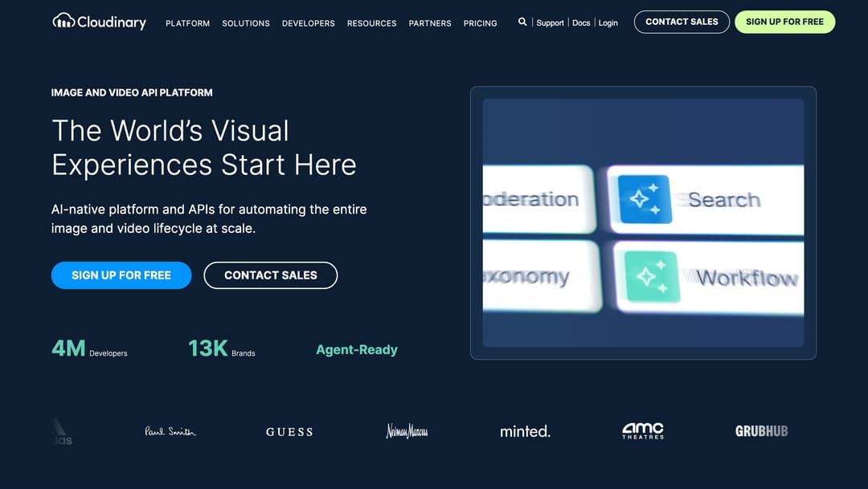This screenshot has width=868, height=489.
Task: Click the green Workflow sparkle icon
Action: (652, 276)
